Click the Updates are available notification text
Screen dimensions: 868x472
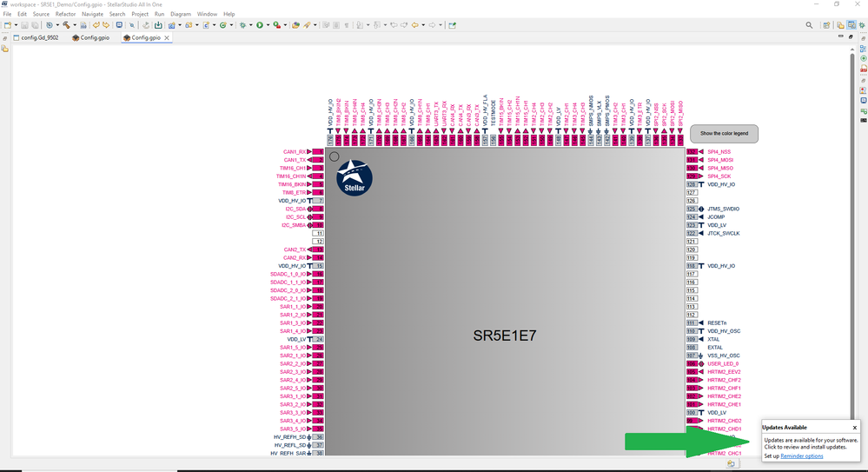click(811, 443)
